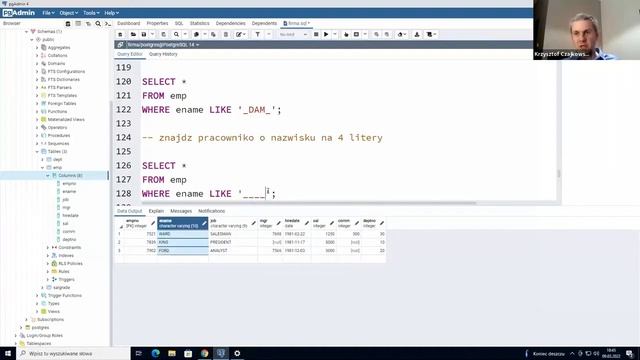
Task: Select the hiredate column header in results
Action: click(297, 223)
